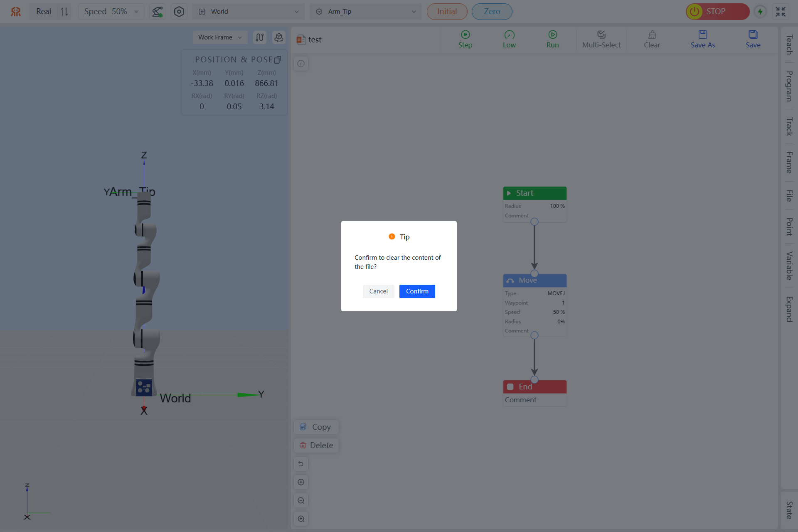Open the Speed 50% dropdown
The width and height of the screenshot is (798, 532).
click(x=111, y=12)
